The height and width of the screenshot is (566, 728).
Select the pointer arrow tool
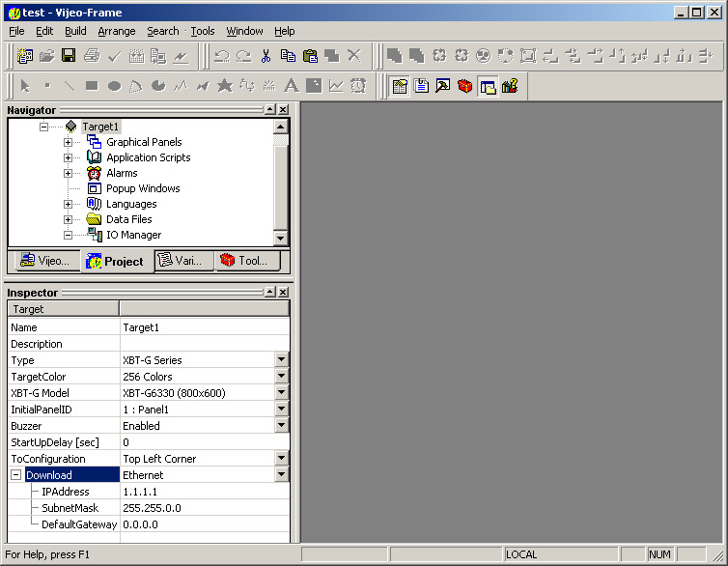(x=24, y=86)
